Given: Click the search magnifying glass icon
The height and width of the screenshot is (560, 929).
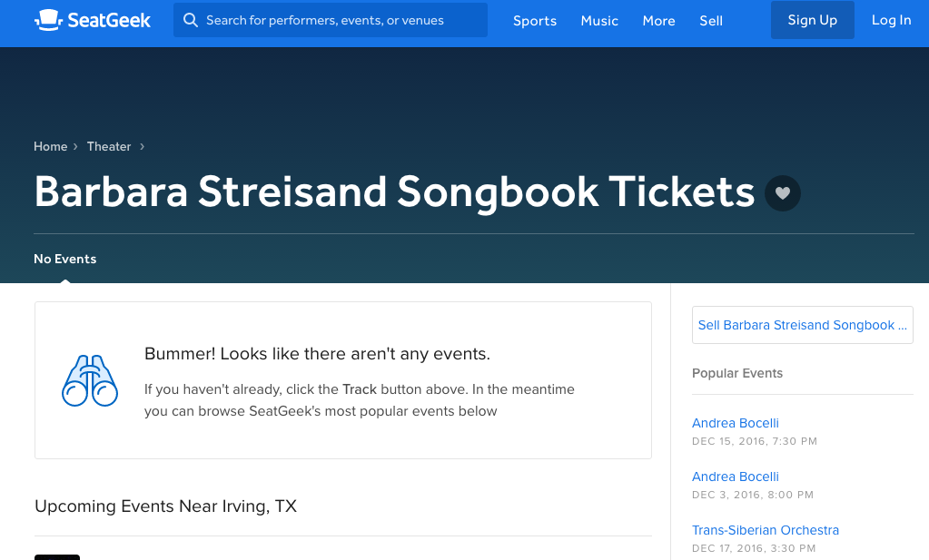Looking at the screenshot, I should click(191, 20).
